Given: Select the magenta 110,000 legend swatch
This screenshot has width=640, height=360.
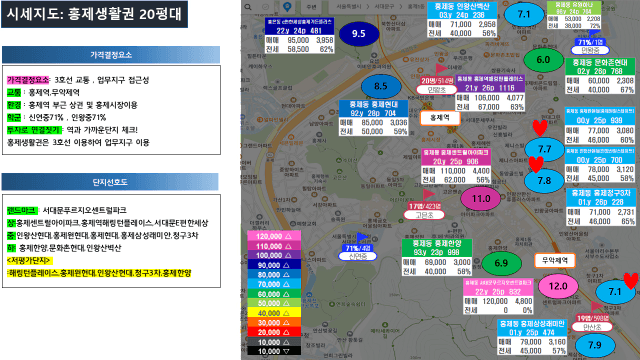Looking at the screenshot, I should (x=274, y=246).
